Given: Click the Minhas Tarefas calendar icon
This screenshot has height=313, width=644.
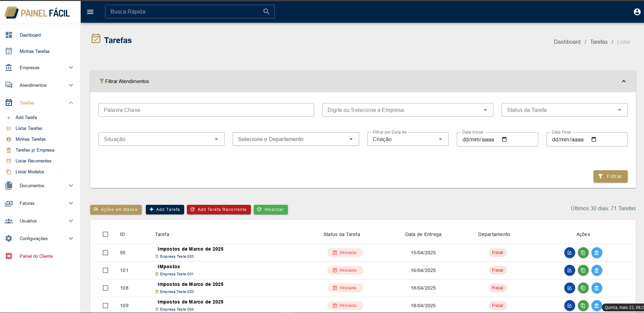Looking at the screenshot, I should pyautogui.click(x=9, y=51).
